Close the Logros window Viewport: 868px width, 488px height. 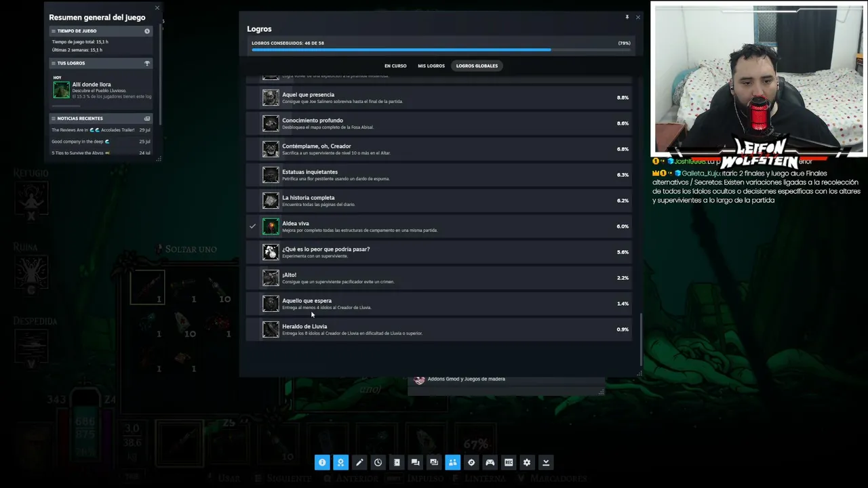coord(637,17)
